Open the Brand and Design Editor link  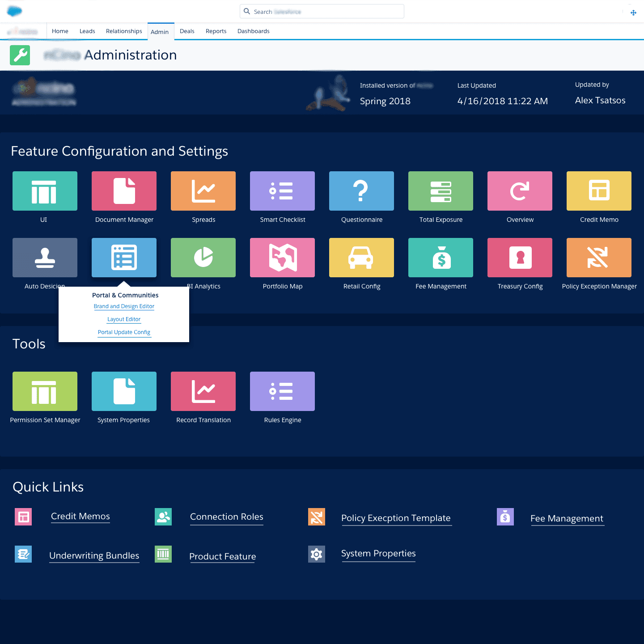tap(124, 306)
